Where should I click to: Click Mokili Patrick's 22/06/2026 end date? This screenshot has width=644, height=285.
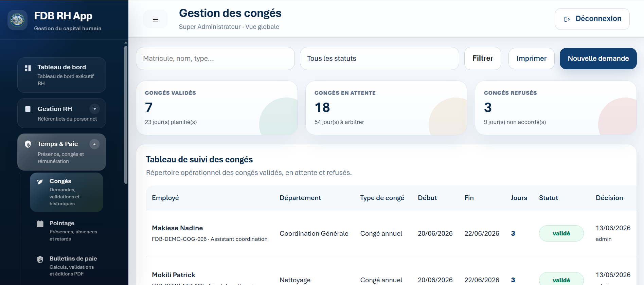(482, 280)
